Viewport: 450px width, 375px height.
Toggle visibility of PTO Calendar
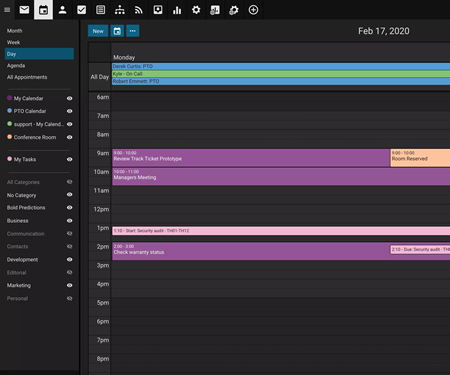tap(69, 111)
